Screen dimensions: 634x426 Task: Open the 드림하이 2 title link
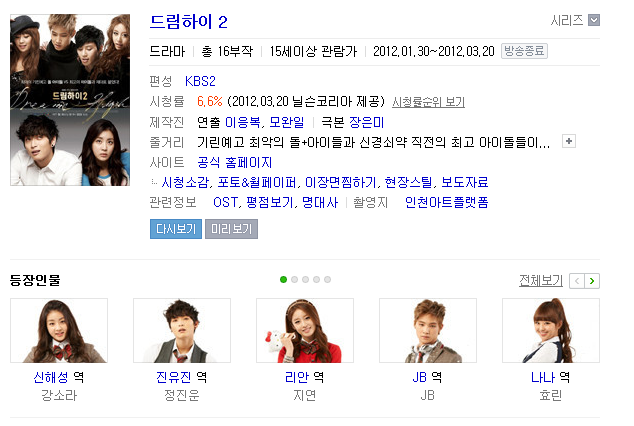188,22
